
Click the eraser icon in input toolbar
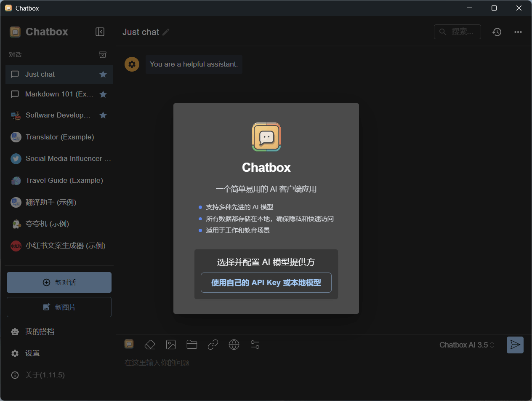(x=150, y=345)
